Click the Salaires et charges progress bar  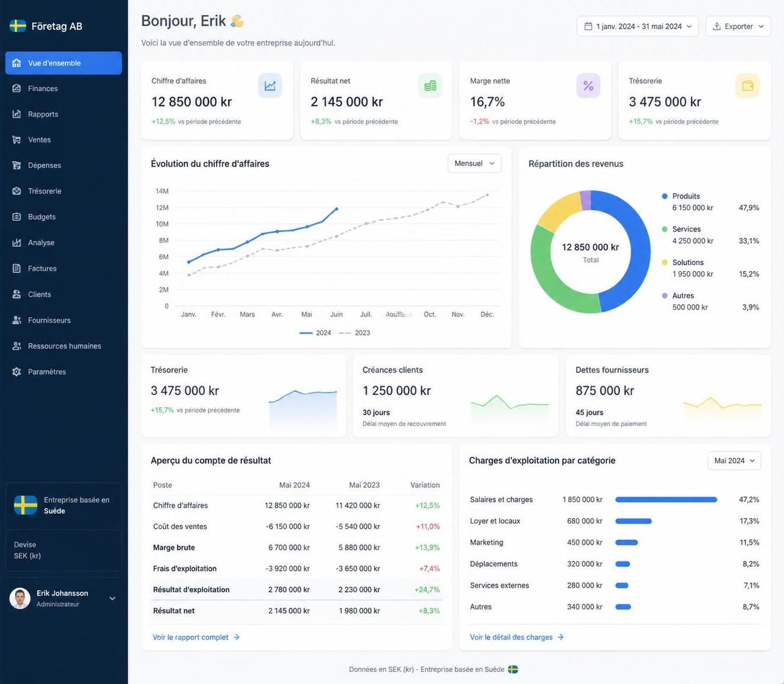(x=666, y=499)
